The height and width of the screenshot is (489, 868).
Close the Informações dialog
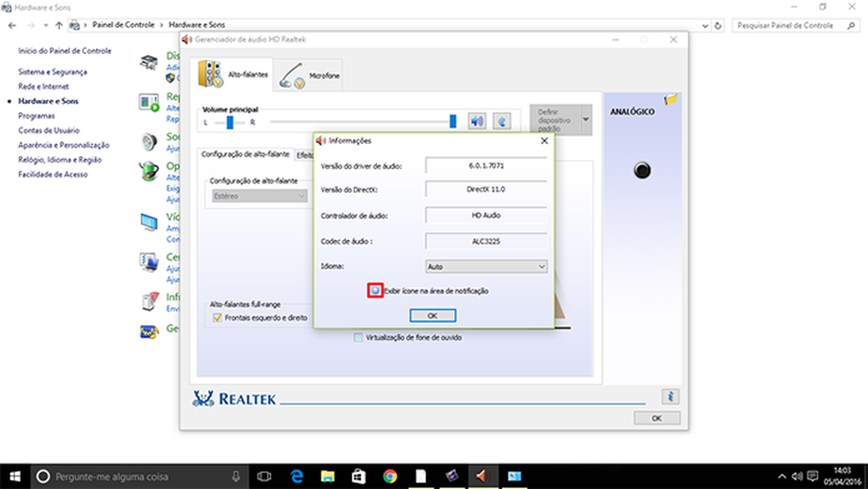(544, 140)
